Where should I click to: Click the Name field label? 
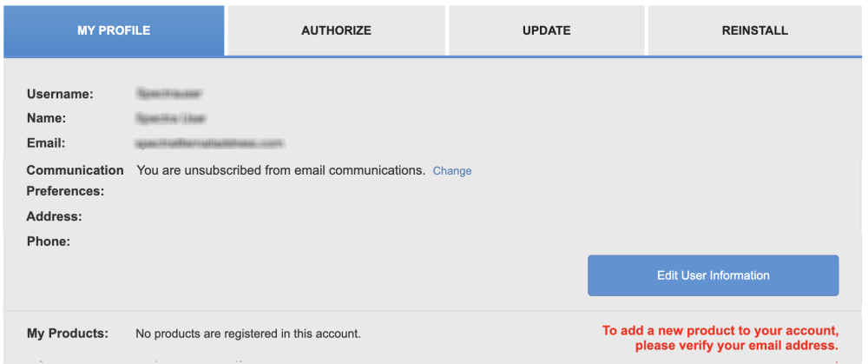tap(47, 118)
